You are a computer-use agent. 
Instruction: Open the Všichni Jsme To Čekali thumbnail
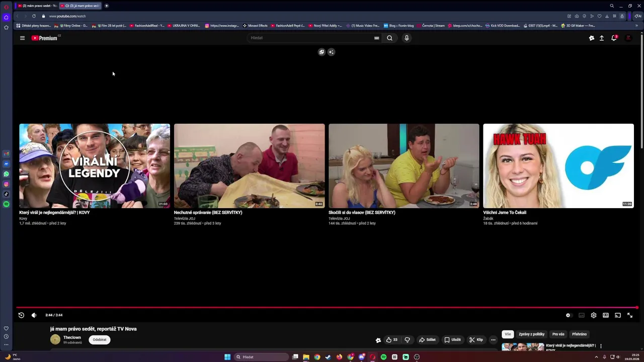tap(558, 165)
